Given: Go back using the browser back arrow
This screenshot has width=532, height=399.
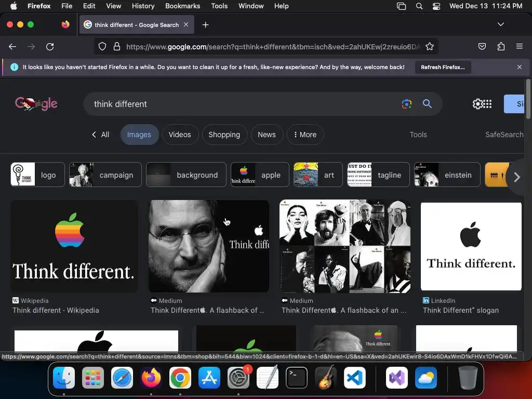Looking at the screenshot, I should click(12, 46).
